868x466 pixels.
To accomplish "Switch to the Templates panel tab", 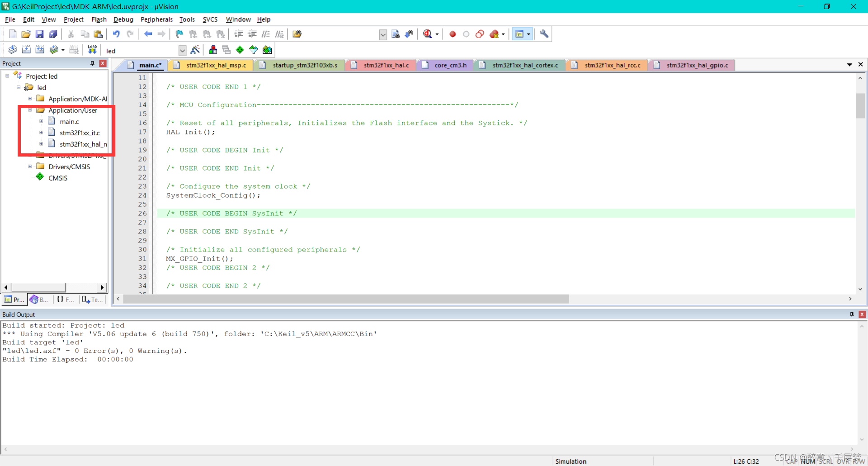I will (x=92, y=300).
